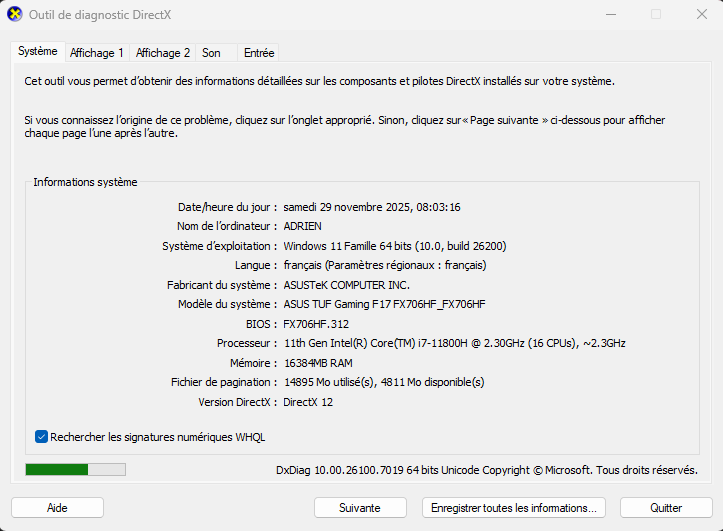Click the DirectX 12 version value
The width and height of the screenshot is (723, 531).
(308, 402)
